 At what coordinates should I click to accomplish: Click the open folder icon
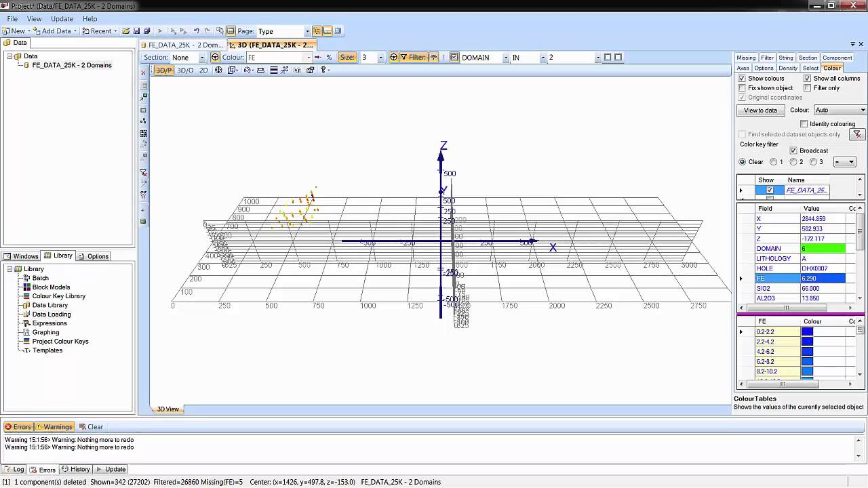pos(126,31)
